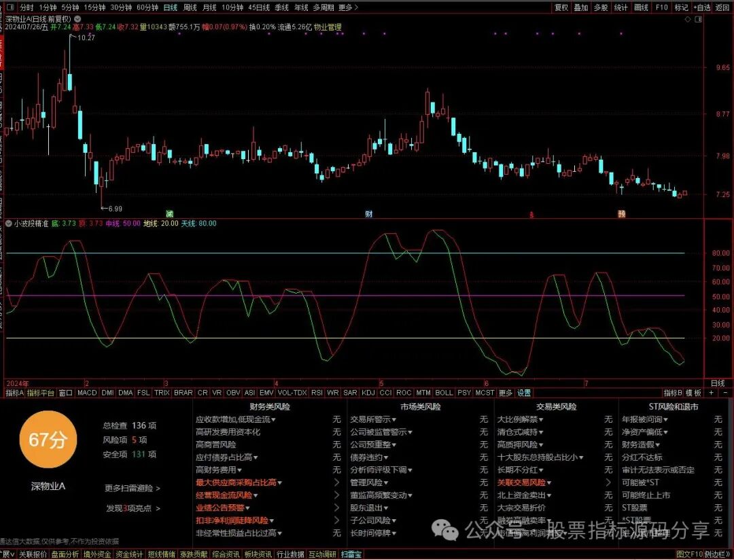Click the orange 67分 score circle
Image resolution: width=734 pixels, height=560 pixels.
tap(48, 439)
